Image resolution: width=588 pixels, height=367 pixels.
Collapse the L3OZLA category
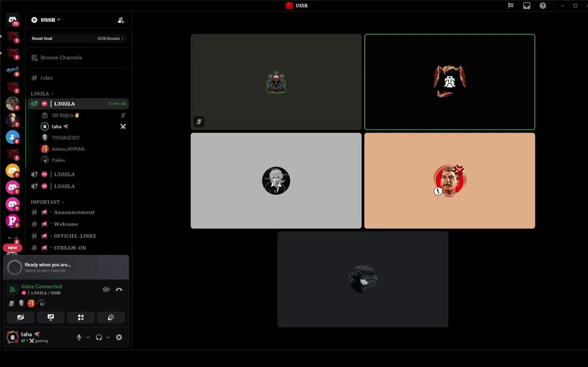(x=42, y=93)
